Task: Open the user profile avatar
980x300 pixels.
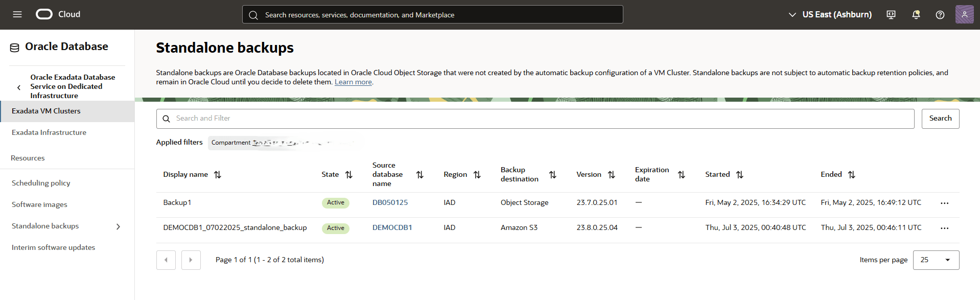Action: (965, 14)
